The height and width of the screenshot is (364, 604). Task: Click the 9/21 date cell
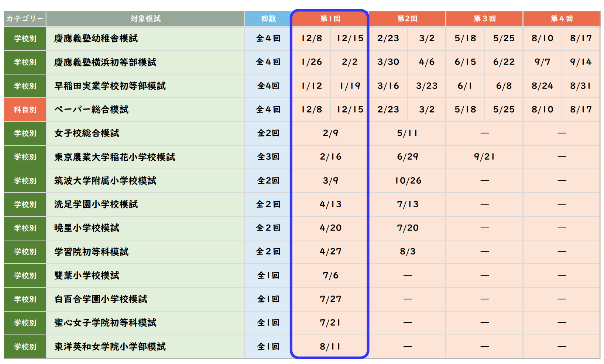coord(484,157)
